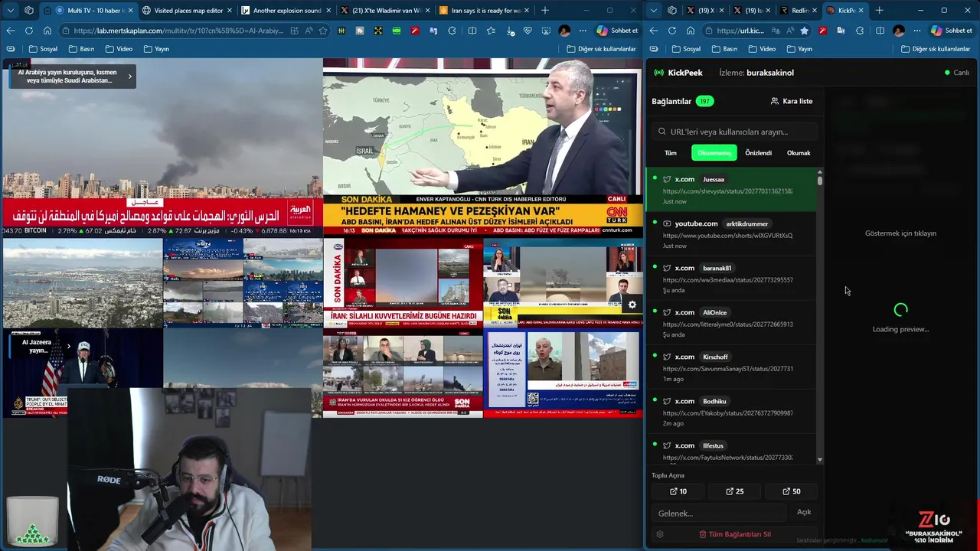Select the Al Jazeera Trump podium video
980x551 pixels.
point(83,373)
